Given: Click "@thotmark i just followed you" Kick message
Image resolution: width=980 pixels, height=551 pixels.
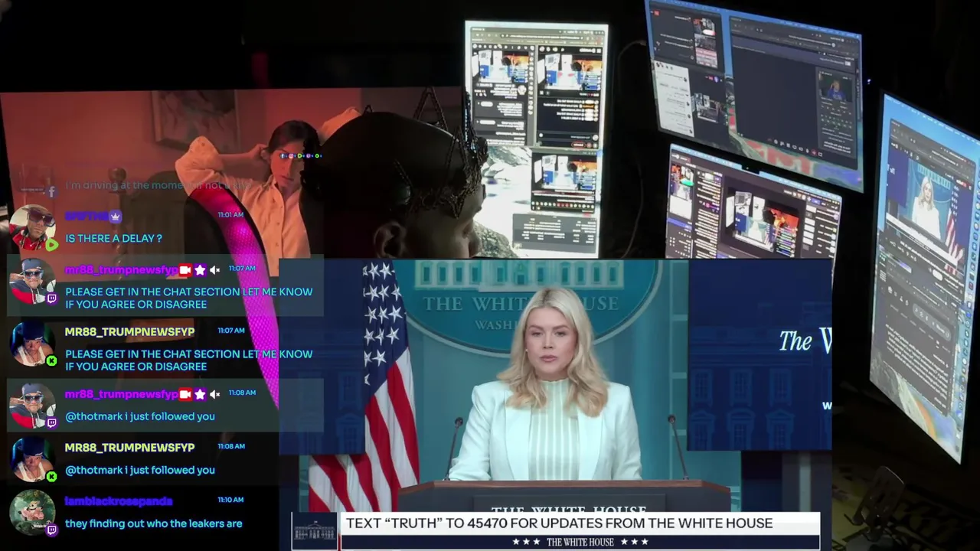Looking at the screenshot, I should (139, 470).
